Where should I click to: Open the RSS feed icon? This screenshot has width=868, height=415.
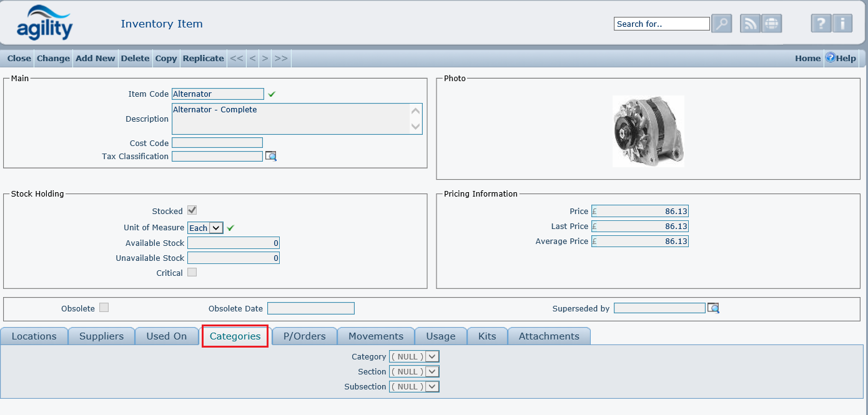pos(750,24)
